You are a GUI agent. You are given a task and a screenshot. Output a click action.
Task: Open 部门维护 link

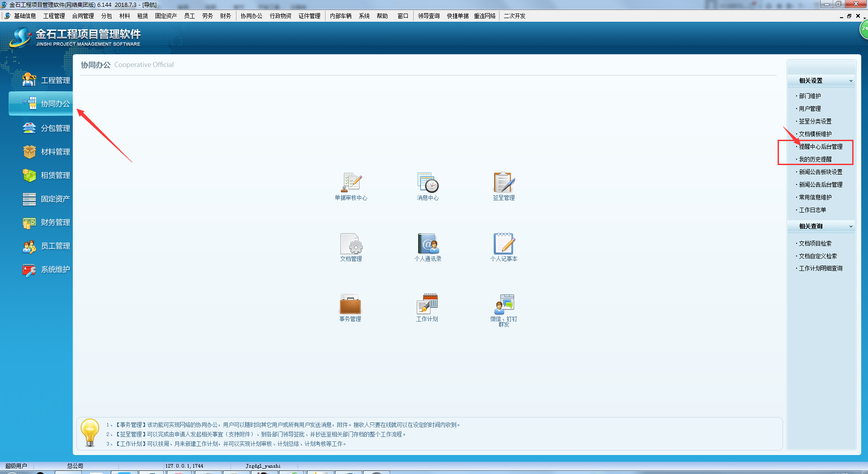coord(810,96)
